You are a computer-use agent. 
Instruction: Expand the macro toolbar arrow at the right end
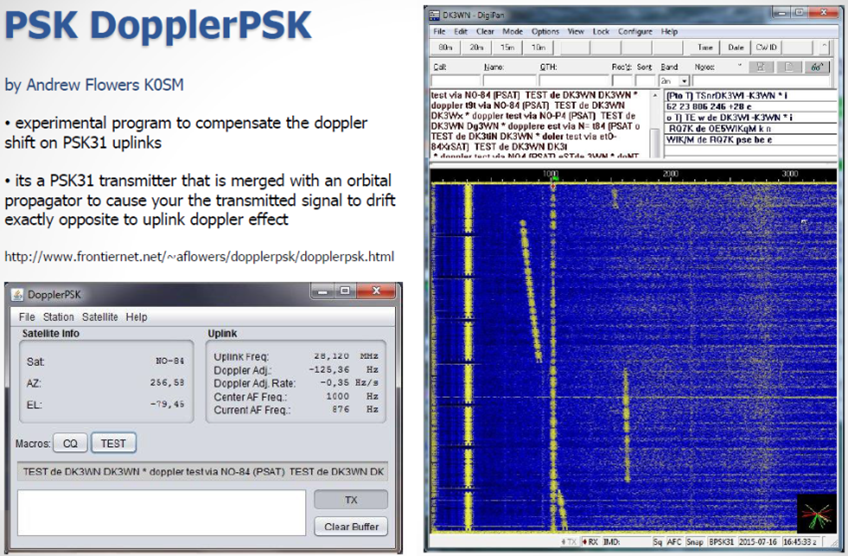pos(823,47)
